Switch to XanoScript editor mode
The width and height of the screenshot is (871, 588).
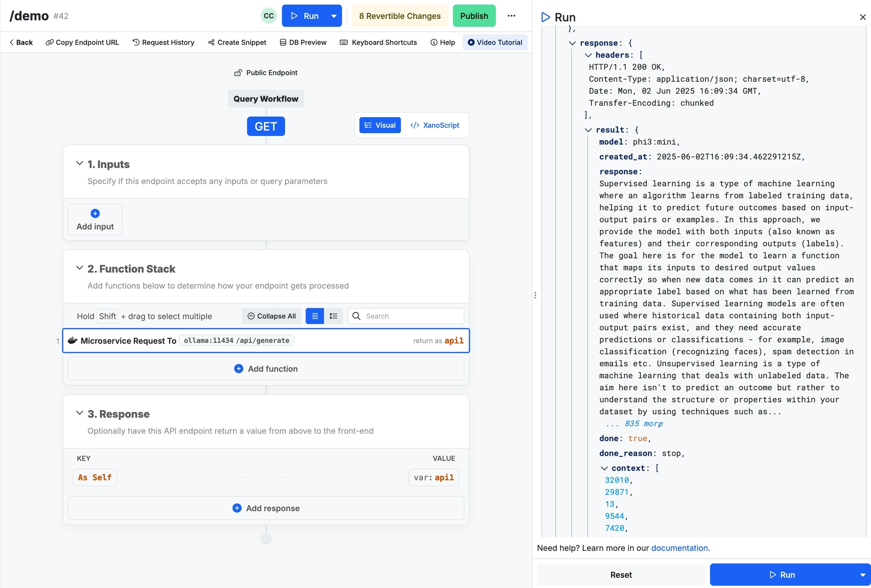click(x=435, y=125)
